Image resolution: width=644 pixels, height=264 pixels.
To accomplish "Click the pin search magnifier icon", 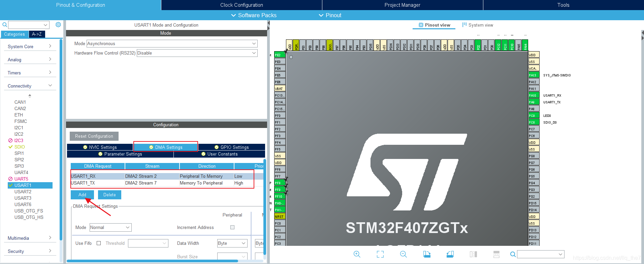I will [513, 254].
